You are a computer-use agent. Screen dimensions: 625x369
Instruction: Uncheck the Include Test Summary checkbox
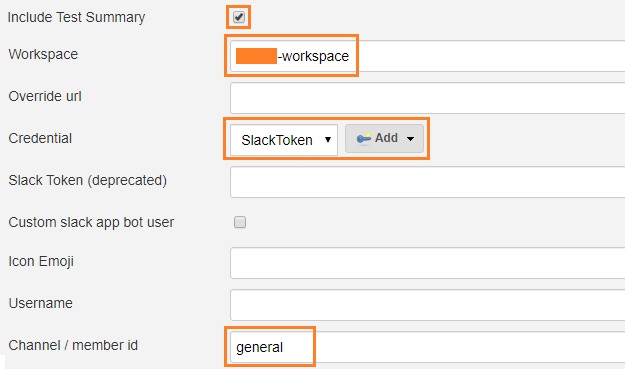tap(239, 17)
